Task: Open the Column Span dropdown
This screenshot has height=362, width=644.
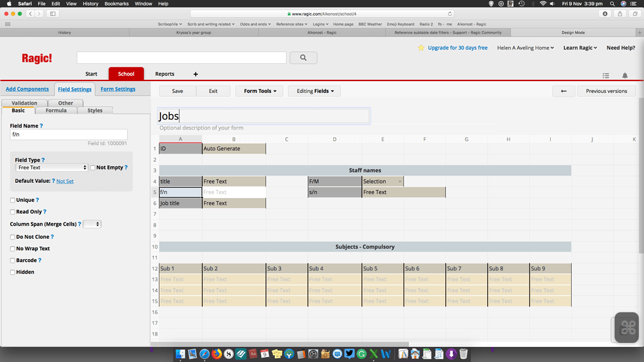Action: pyautogui.click(x=92, y=224)
